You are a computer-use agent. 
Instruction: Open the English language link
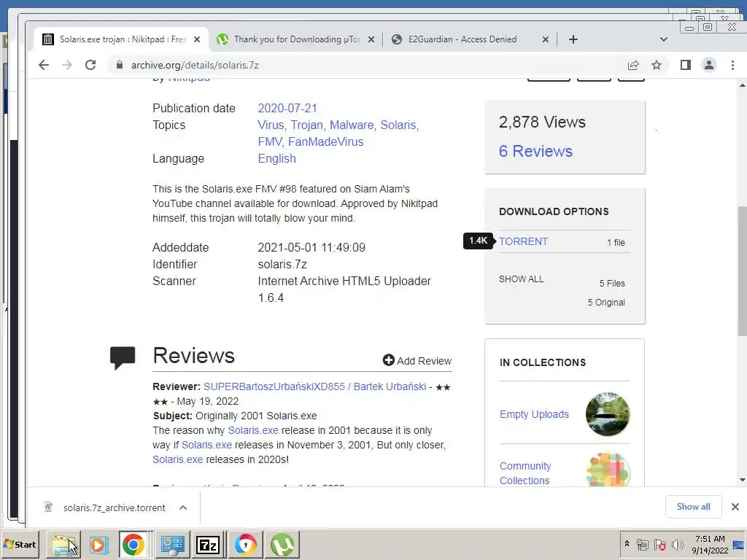tap(276, 158)
